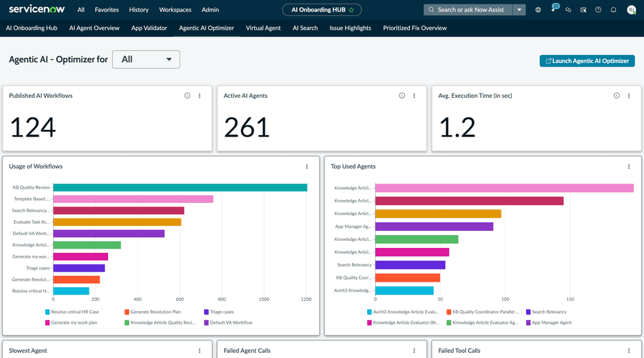Toggle Generate Resolution Plan legend swatch

coord(127,312)
